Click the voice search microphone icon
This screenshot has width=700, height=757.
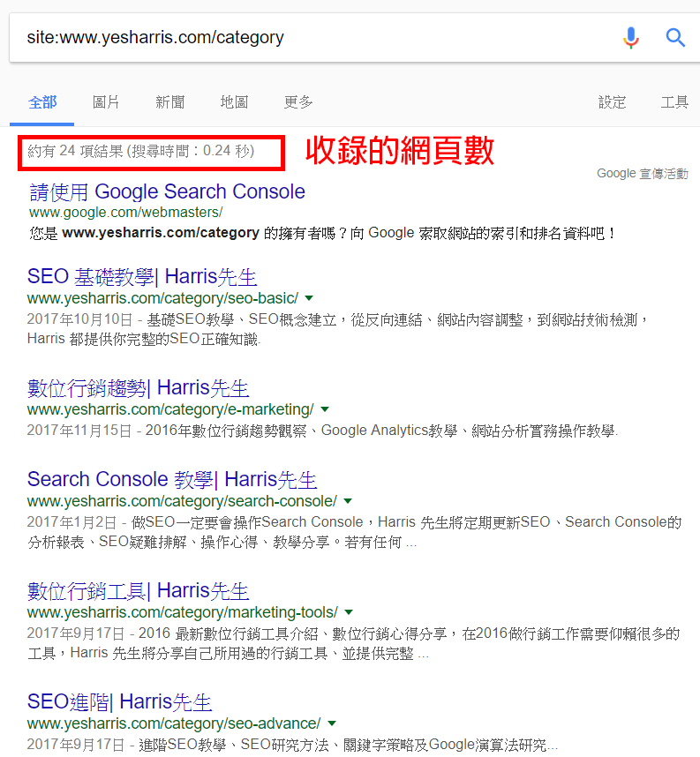pyautogui.click(x=631, y=38)
